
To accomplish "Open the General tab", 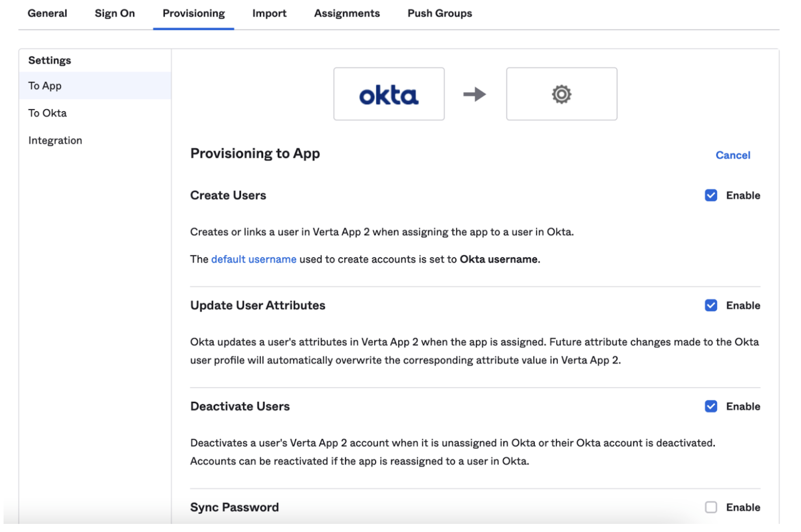I will pos(47,14).
